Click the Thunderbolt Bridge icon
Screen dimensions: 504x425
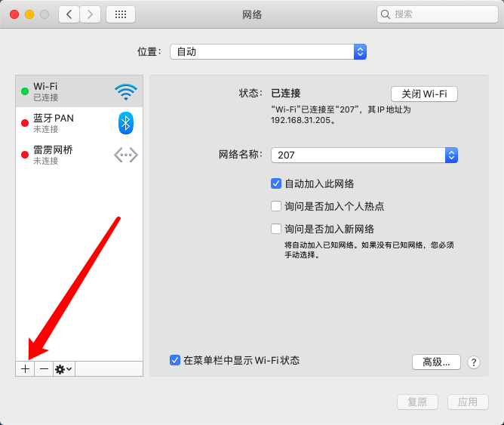point(126,155)
